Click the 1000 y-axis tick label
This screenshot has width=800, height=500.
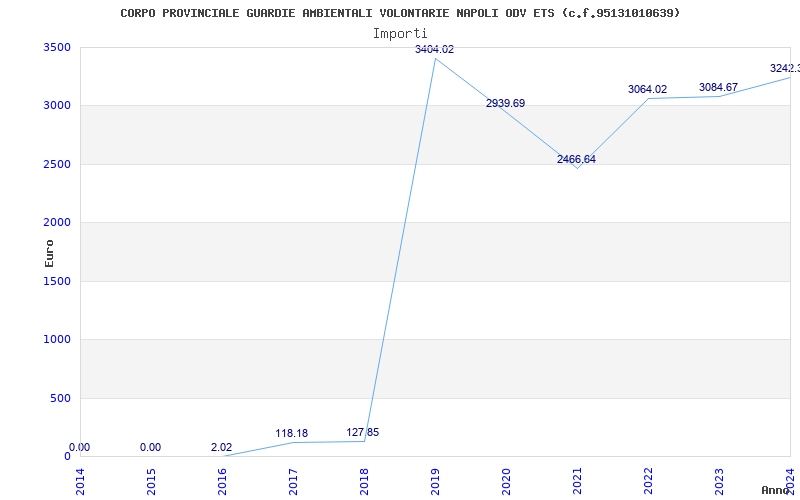click(x=57, y=339)
